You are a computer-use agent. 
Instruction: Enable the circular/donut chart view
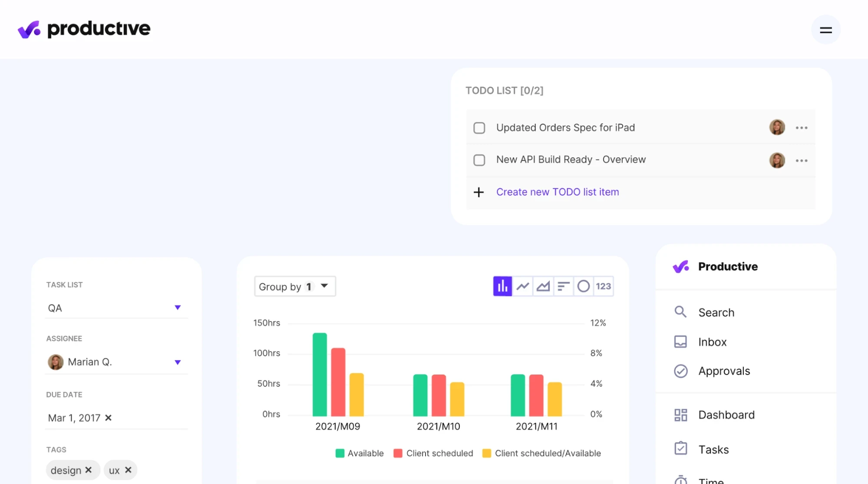pos(583,286)
